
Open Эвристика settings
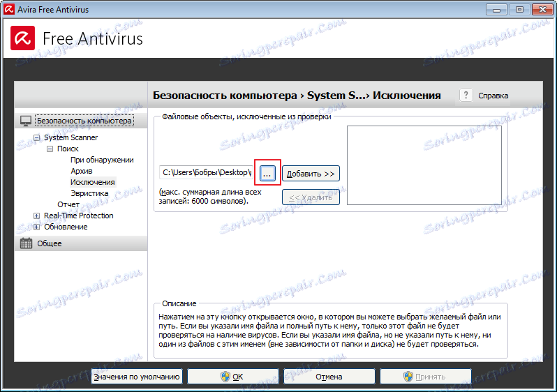[x=89, y=193]
